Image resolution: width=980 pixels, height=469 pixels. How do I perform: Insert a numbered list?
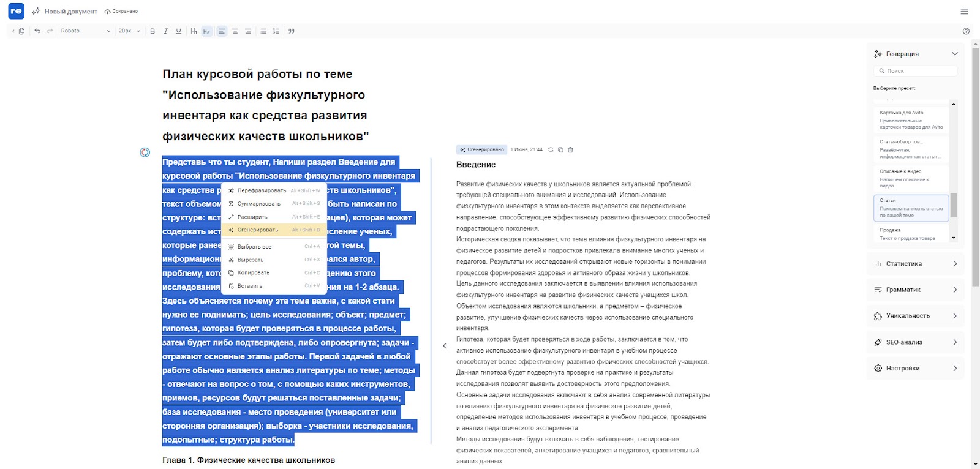coord(276,31)
